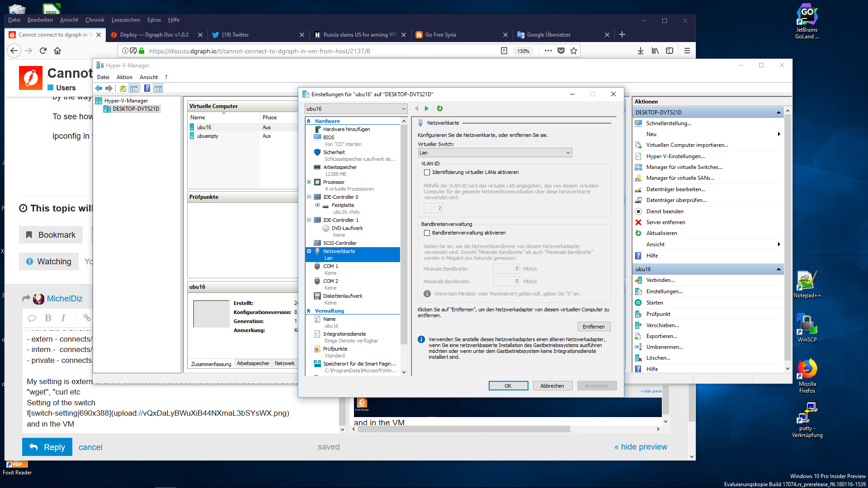Click bookmark star icon in Firefox address bar
This screenshot has width=868, height=488.
point(574,51)
